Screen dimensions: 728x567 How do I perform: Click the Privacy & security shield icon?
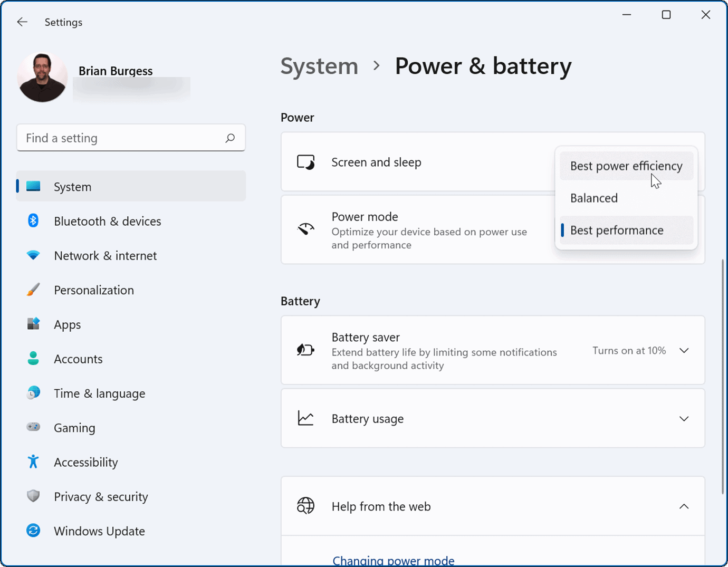[33, 496]
